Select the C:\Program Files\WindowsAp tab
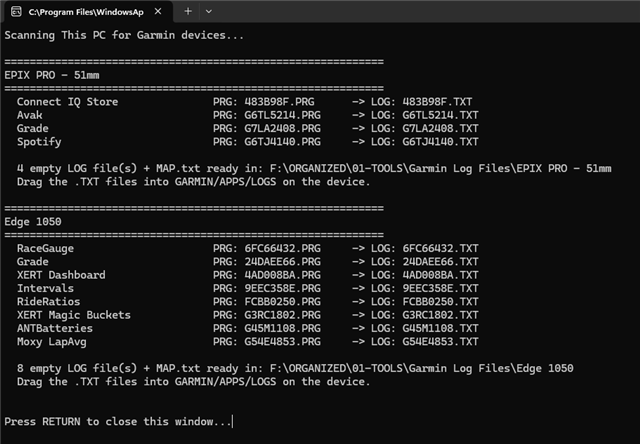This screenshot has height=444, width=640. click(87, 12)
